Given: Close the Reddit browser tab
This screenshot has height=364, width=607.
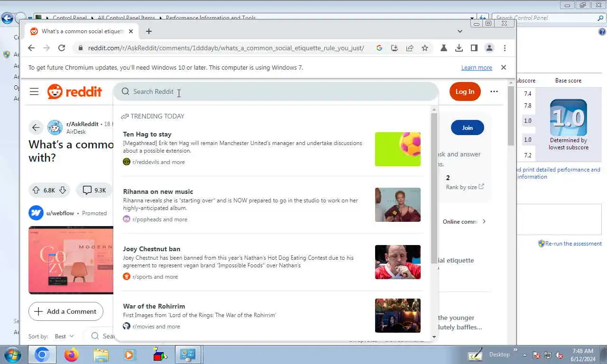Looking at the screenshot, I should 131,31.
